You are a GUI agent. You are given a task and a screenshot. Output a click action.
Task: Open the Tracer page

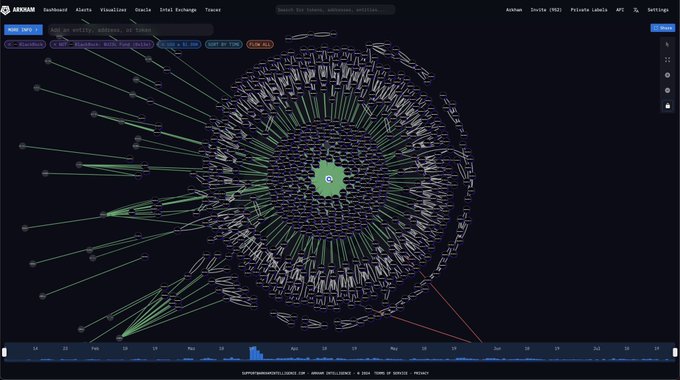[213, 10]
